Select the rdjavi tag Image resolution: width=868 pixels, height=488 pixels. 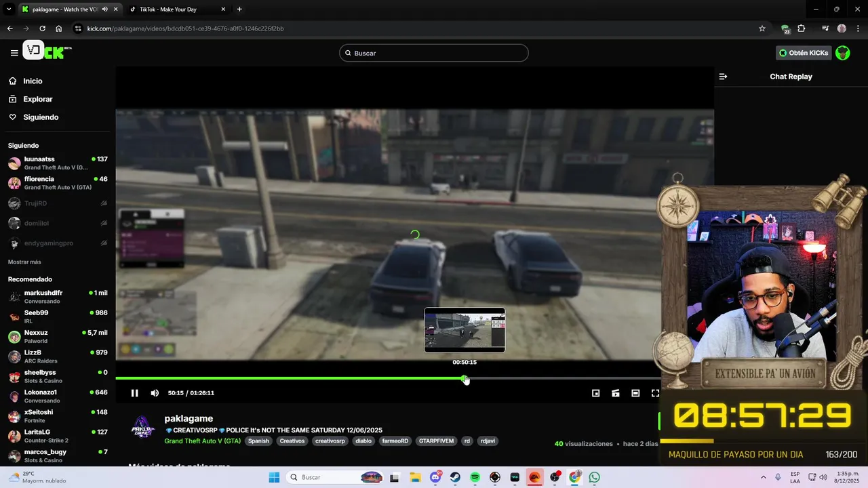pos(488,441)
